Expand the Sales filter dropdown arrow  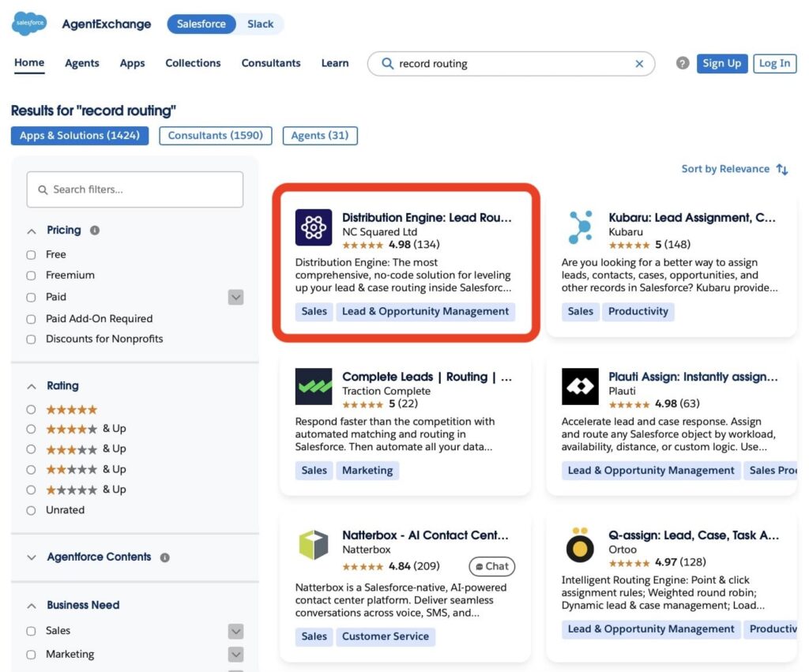point(235,631)
